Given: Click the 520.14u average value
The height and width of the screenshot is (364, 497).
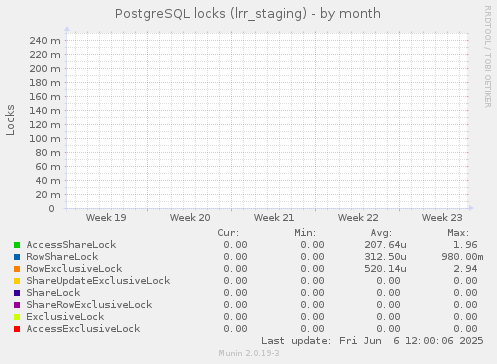Looking at the screenshot, I should pyautogui.click(x=385, y=269).
